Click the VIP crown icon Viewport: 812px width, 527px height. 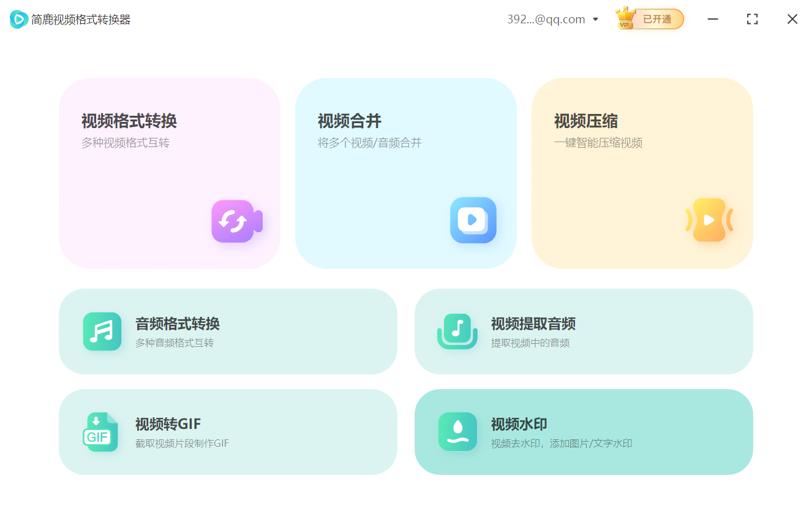pyautogui.click(x=625, y=17)
